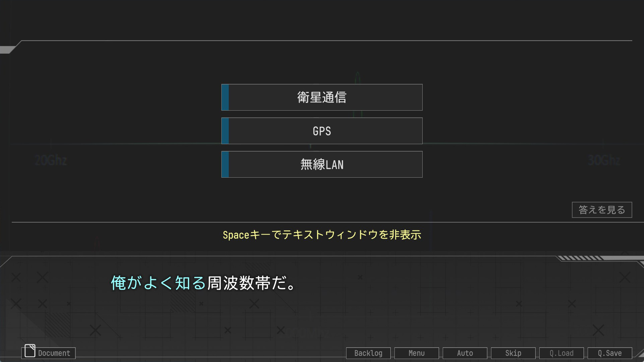Click the gray tab at panel's upper left

click(7, 50)
